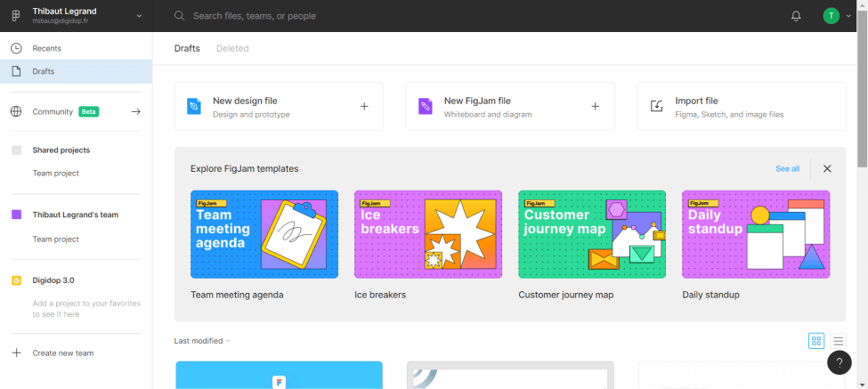Click the Import file card
The width and height of the screenshot is (868, 389).
click(742, 106)
